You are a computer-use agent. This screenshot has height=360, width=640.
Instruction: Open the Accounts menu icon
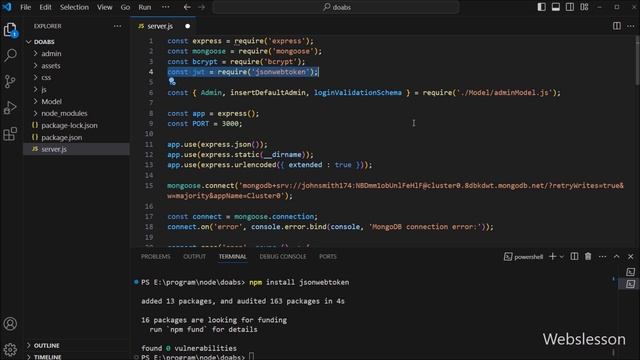[10, 324]
